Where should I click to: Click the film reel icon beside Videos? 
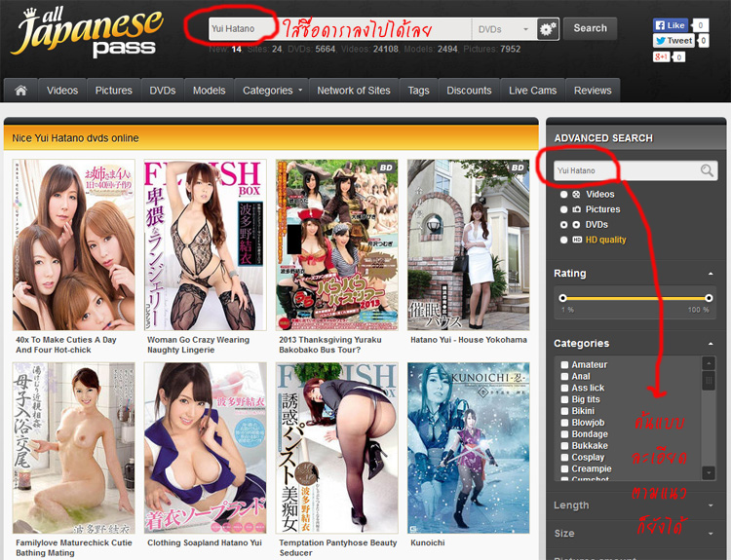pos(576,194)
